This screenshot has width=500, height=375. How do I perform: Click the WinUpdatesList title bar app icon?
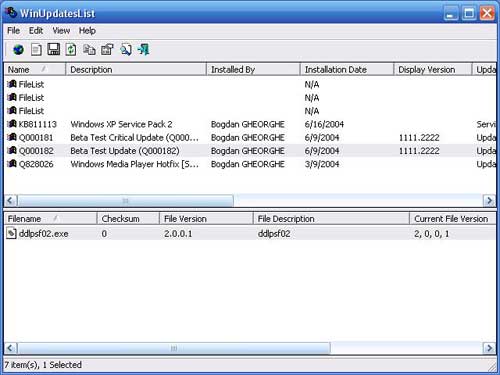pyautogui.click(x=11, y=13)
